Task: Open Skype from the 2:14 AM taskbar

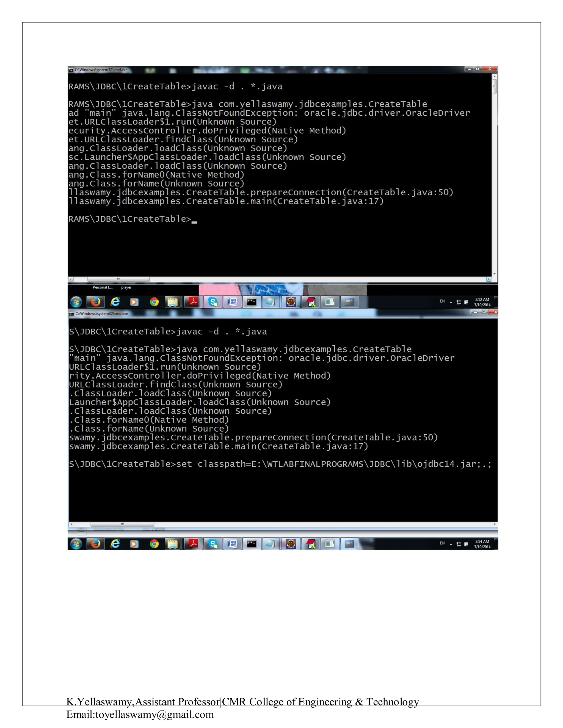Action: (x=213, y=544)
